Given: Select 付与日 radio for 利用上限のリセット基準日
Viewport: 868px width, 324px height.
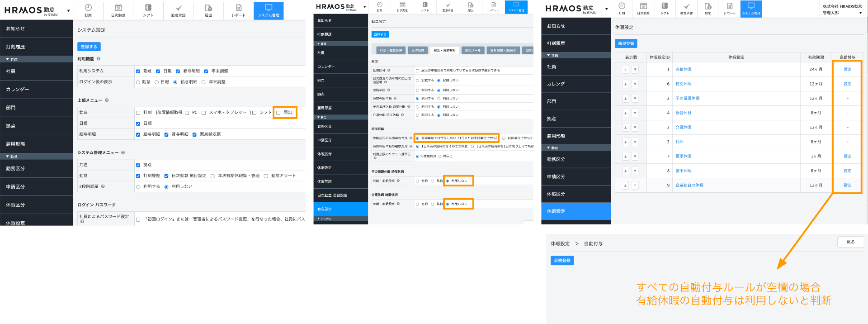Looking at the screenshot, I should [440, 157].
